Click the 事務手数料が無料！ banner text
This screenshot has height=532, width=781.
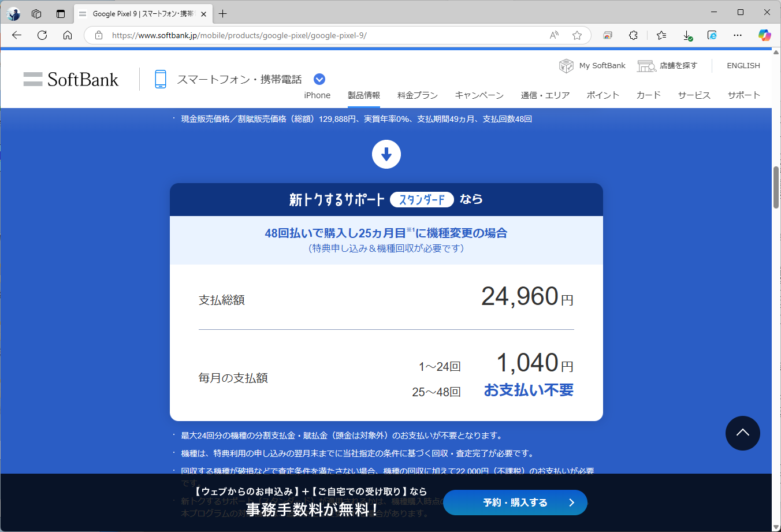click(x=313, y=509)
